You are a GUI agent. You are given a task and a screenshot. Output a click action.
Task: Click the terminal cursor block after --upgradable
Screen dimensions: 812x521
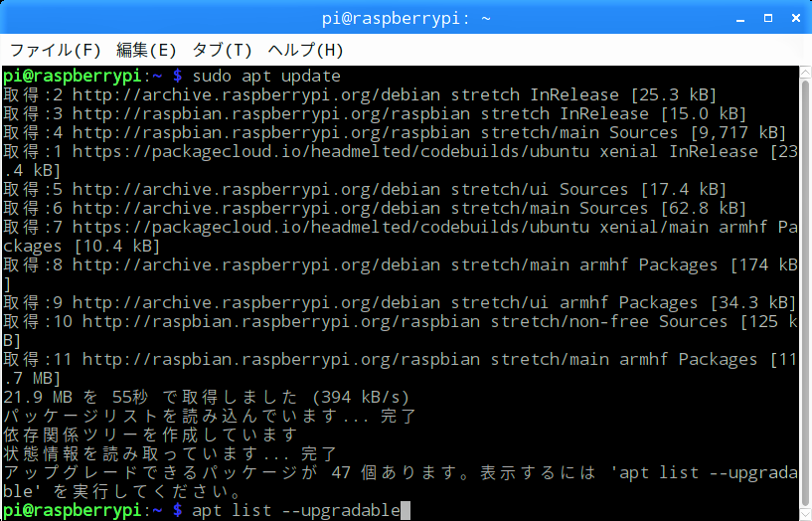click(406, 511)
